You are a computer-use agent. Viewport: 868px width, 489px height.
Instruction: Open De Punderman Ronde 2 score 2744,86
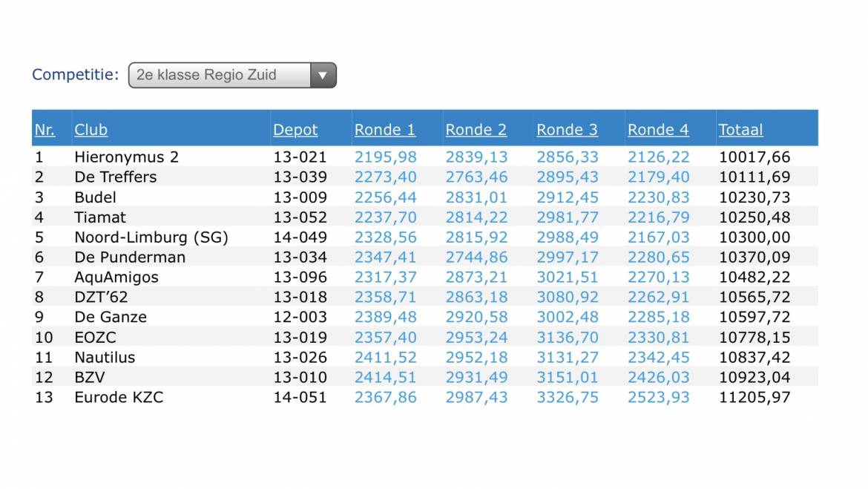click(476, 257)
